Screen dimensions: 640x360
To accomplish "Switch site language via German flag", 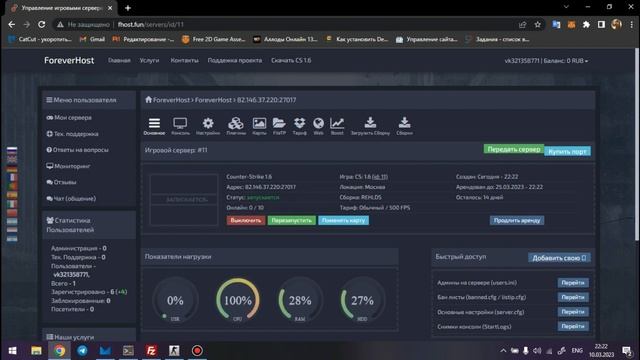I will tap(12, 168).
